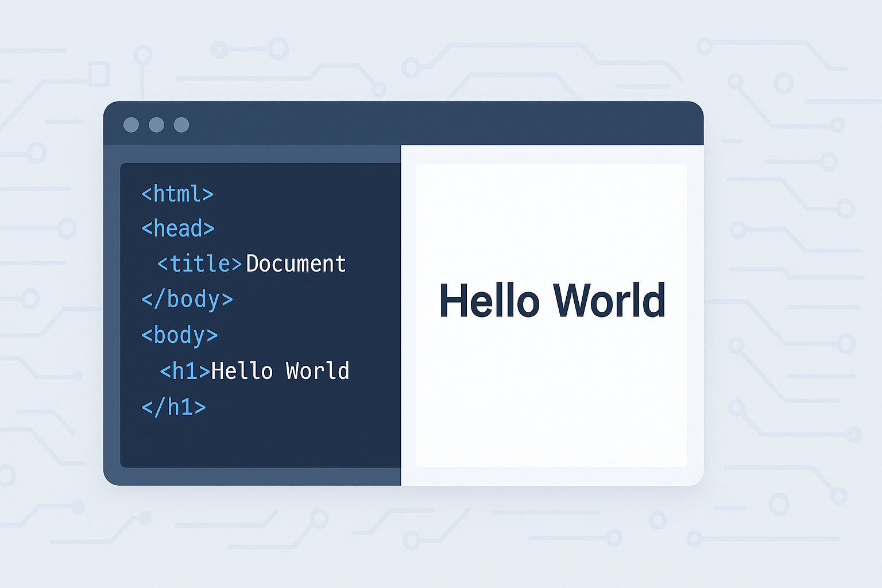Viewport: 882px width, 588px height.
Task: Click the word Document inside the title tag
Action: point(295,264)
